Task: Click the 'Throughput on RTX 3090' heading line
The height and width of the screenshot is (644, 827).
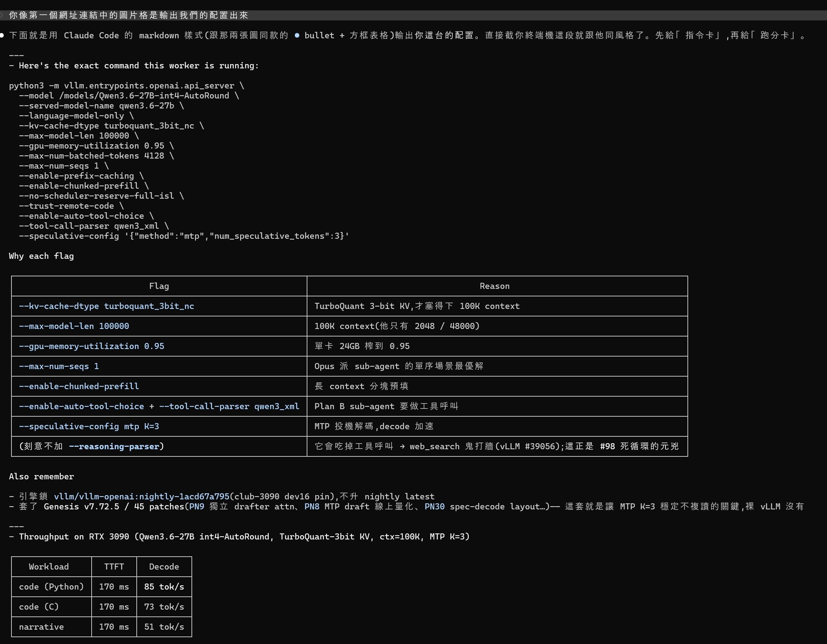Action: 244,537
